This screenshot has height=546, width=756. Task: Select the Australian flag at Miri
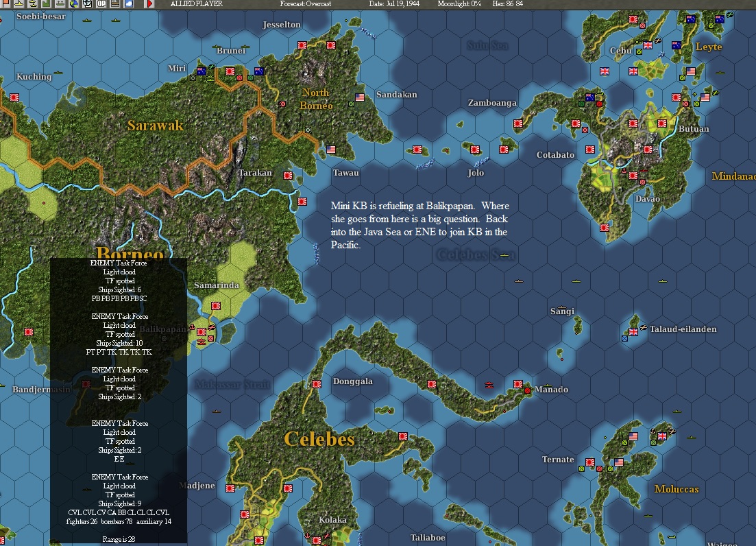(202, 71)
